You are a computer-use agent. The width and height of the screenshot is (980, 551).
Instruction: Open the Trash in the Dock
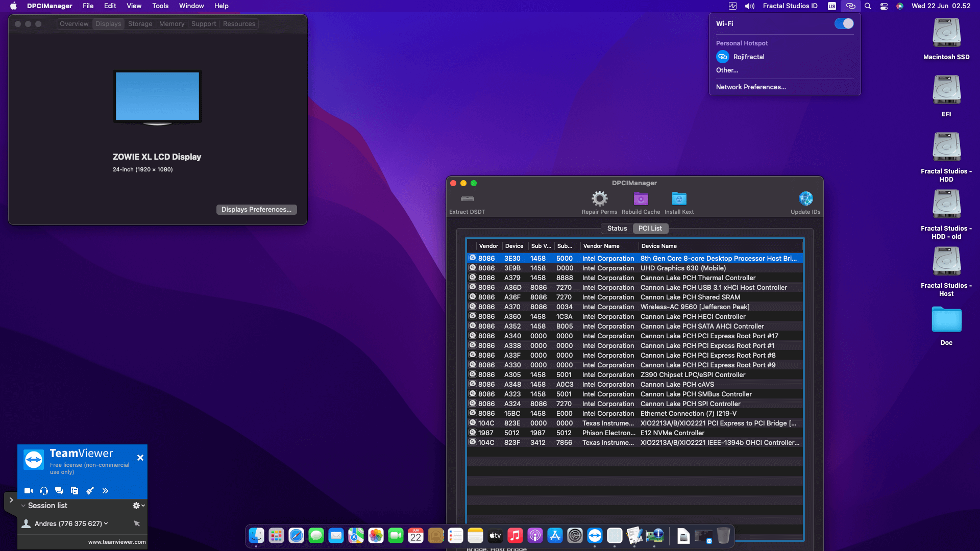723,536
